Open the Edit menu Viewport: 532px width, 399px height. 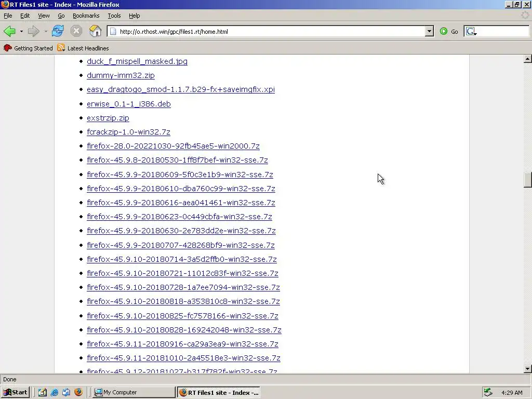[25, 16]
